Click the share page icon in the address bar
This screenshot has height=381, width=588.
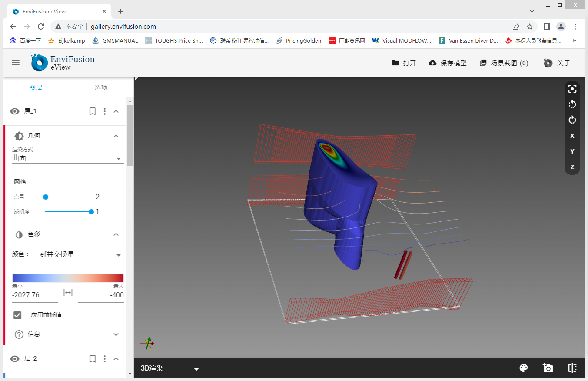(x=516, y=27)
